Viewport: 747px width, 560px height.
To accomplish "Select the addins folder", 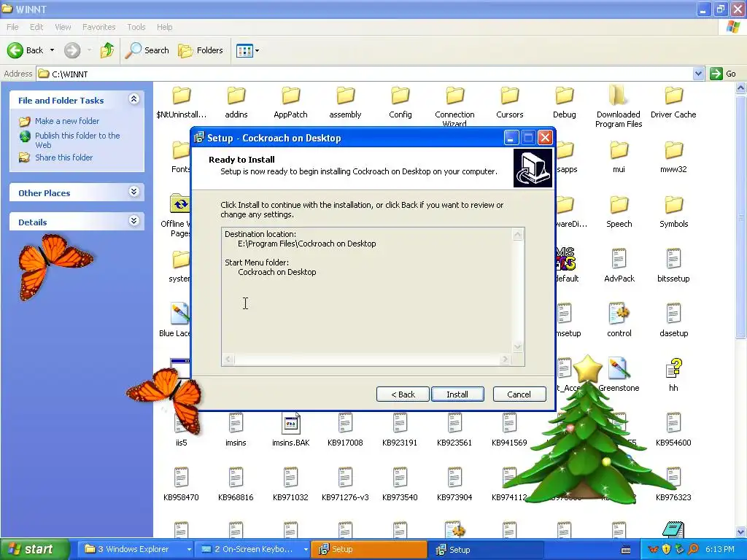I will [x=236, y=102].
